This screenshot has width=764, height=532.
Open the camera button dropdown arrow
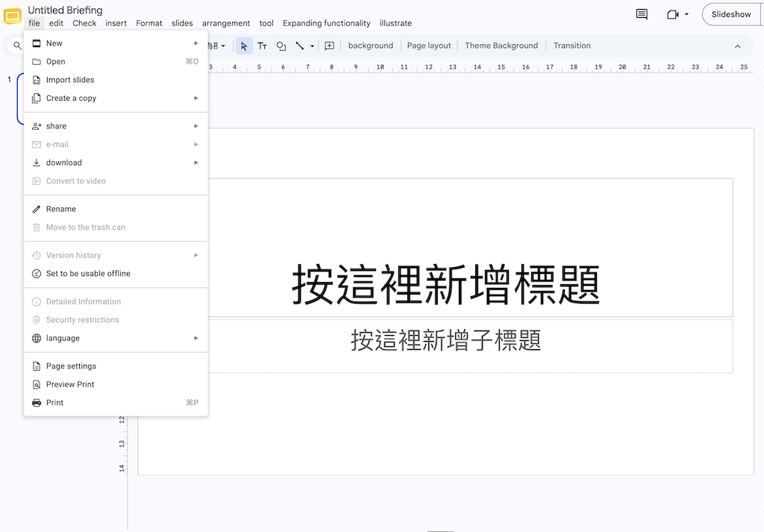click(x=686, y=15)
